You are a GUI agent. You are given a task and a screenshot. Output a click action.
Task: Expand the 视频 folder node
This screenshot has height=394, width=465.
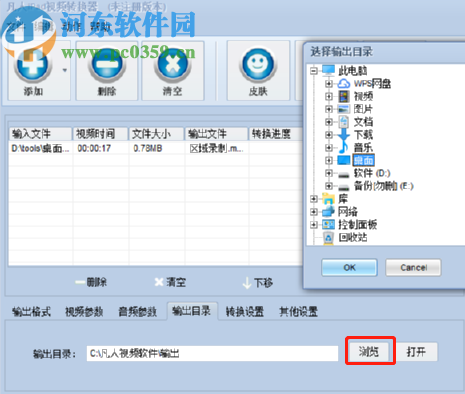coord(329,96)
